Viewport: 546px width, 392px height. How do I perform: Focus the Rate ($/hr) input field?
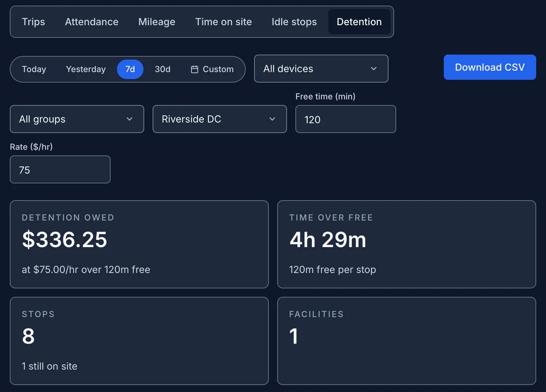tap(60, 170)
